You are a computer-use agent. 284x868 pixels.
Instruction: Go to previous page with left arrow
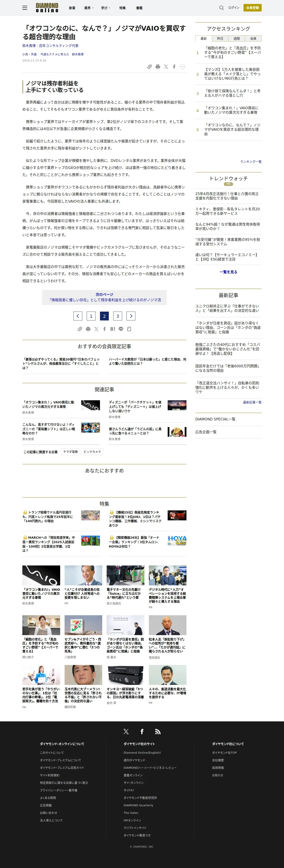(x=78, y=316)
